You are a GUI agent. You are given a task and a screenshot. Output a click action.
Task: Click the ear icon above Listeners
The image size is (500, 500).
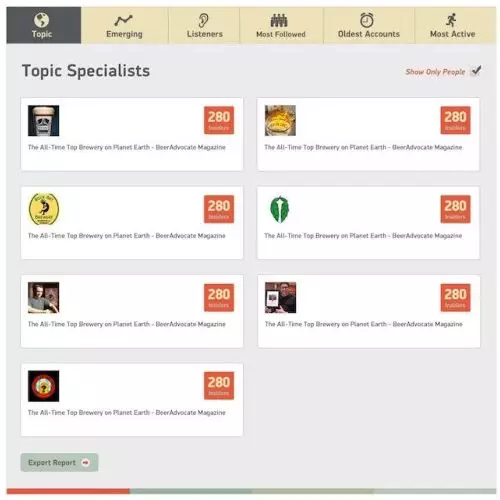203,20
